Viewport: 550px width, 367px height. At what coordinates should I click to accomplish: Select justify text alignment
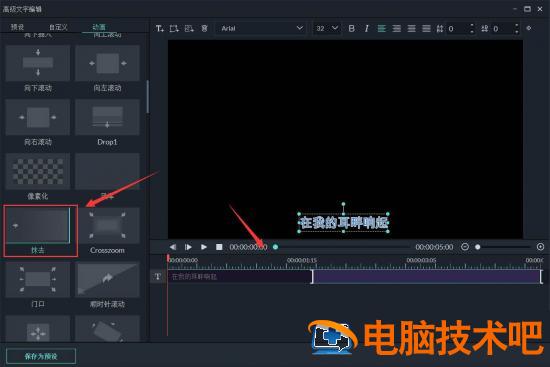point(426,28)
